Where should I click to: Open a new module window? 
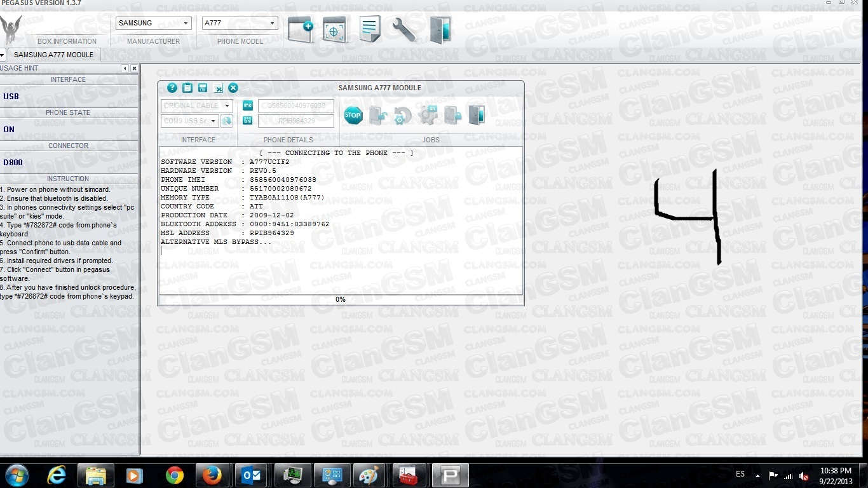[x=301, y=30]
